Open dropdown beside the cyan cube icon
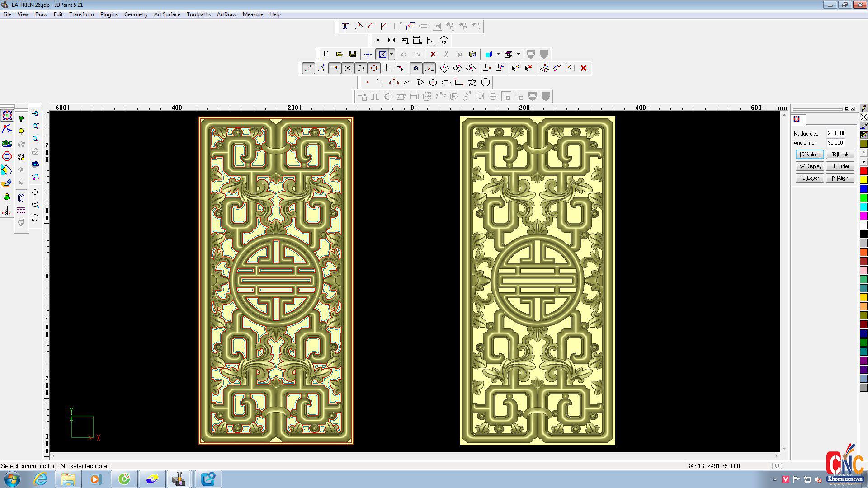Screen dimensions: 868x488 click(x=498, y=54)
